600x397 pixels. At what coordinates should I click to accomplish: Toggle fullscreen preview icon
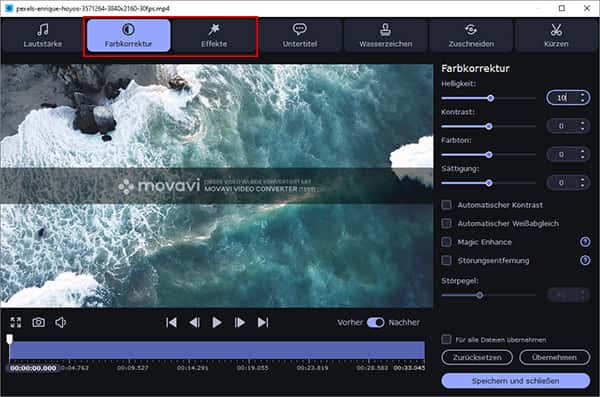[x=16, y=322]
